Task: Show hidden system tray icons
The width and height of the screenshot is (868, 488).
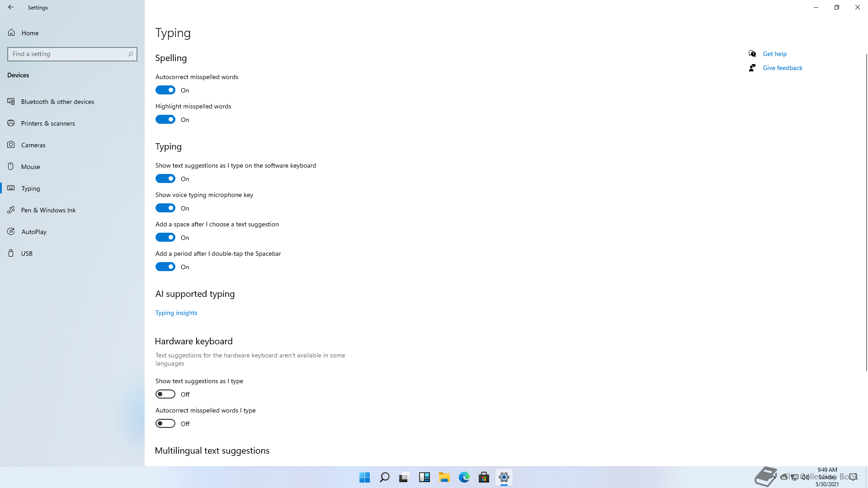Action: click(x=773, y=477)
